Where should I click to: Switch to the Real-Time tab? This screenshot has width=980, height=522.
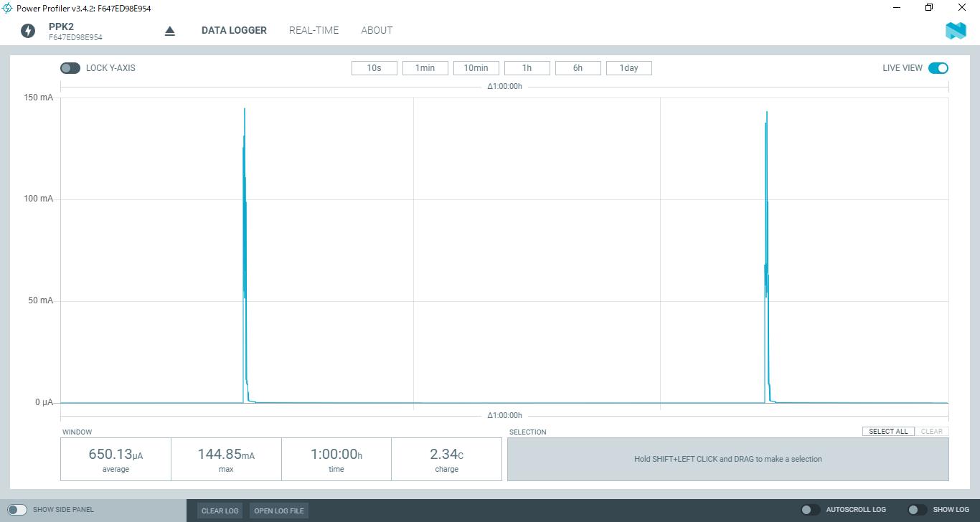(314, 30)
